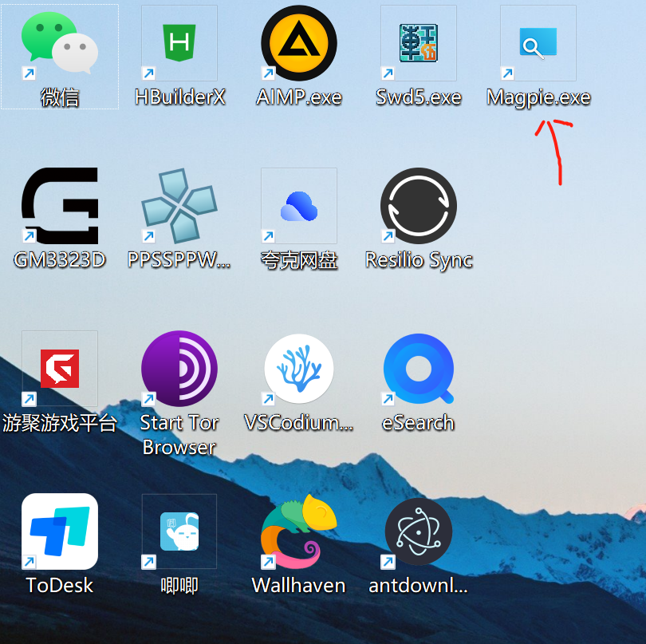The height and width of the screenshot is (644, 646).
Task: Click the Resilio Sync label text
Action: (x=419, y=261)
